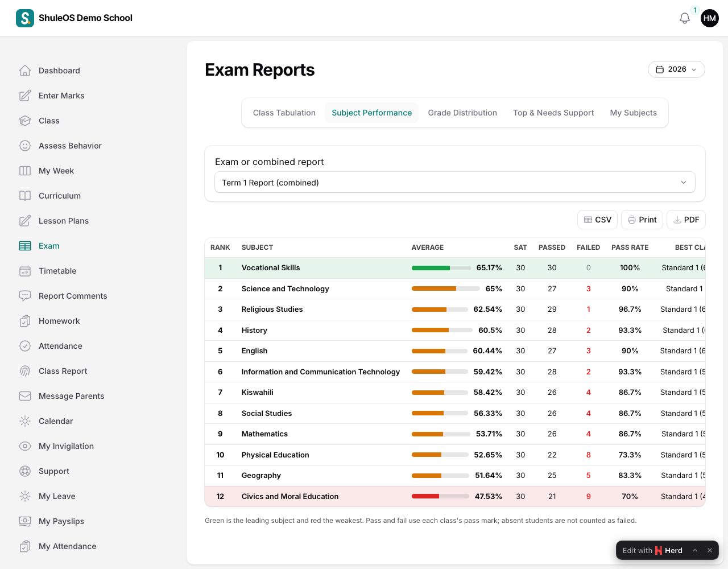The height and width of the screenshot is (569, 728).
Task: Click the FAILED column header
Action: click(x=588, y=248)
